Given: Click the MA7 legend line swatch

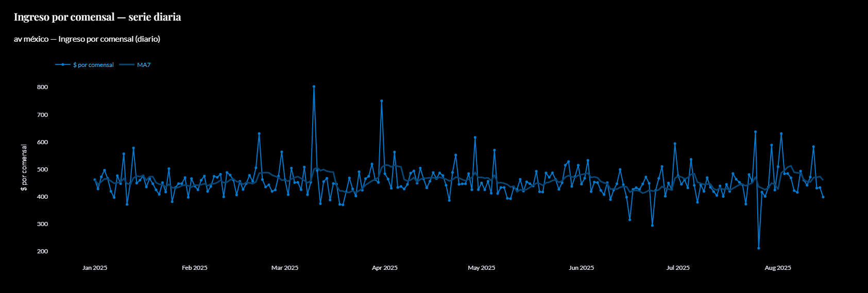Looking at the screenshot, I should (127, 65).
